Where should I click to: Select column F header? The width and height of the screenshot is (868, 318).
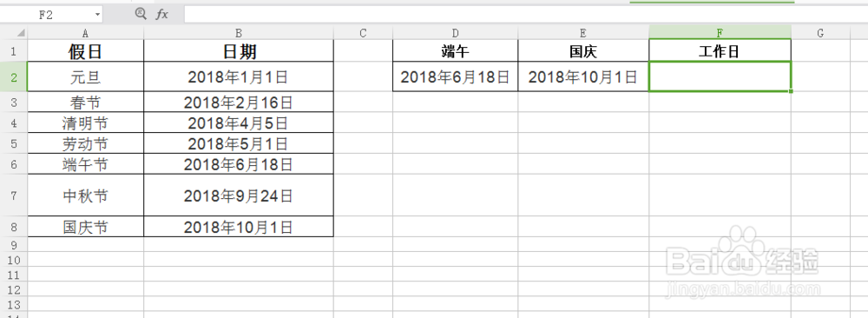click(x=720, y=33)
